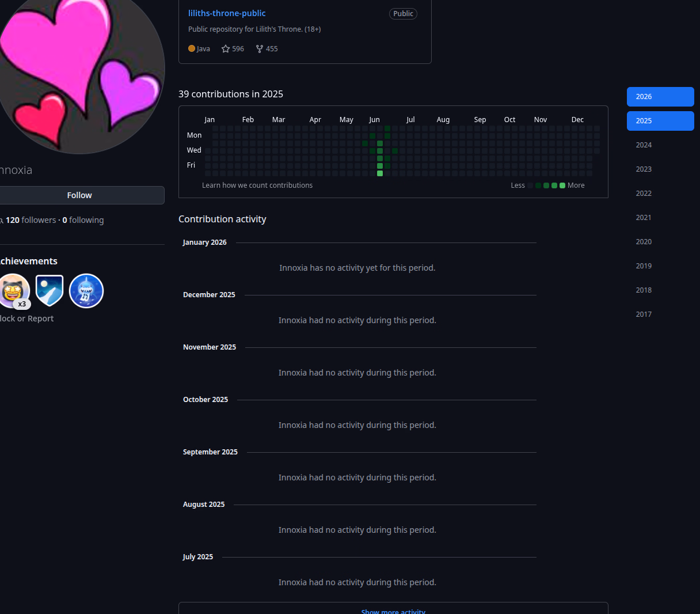View 2020 contribution year
Screen dimensions: 700x614
(x=644, y=242)
